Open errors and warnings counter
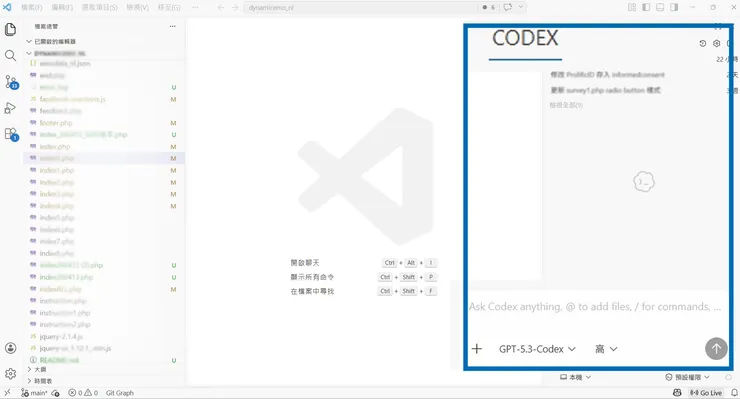 click(83, 393)
